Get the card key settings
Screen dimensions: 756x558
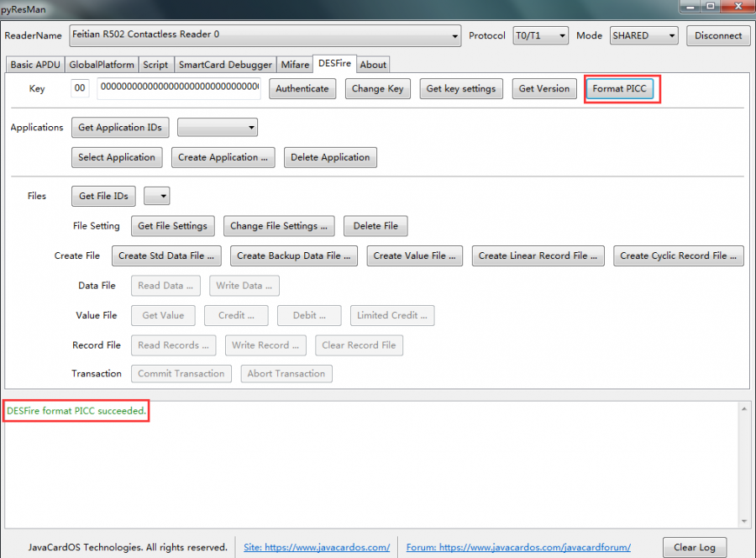[461, 89]
